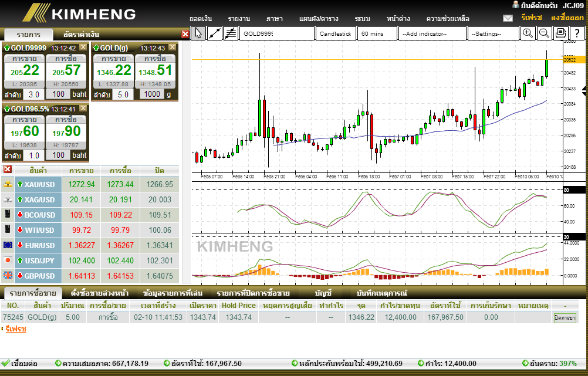Viewport: 588px width, 376px height.
Task: Switch to the อัตราค่าเงิน tab
Action: point(82,35)
